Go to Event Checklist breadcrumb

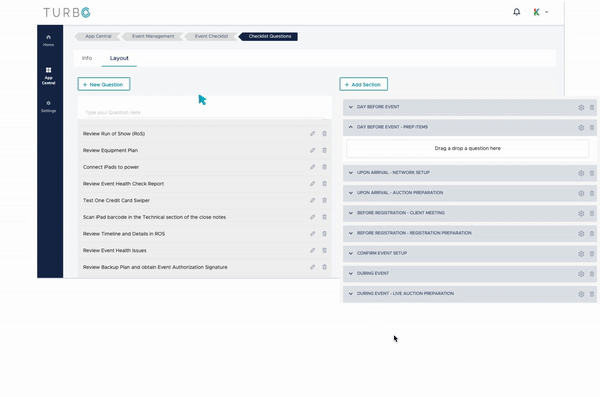click(211, 36)
